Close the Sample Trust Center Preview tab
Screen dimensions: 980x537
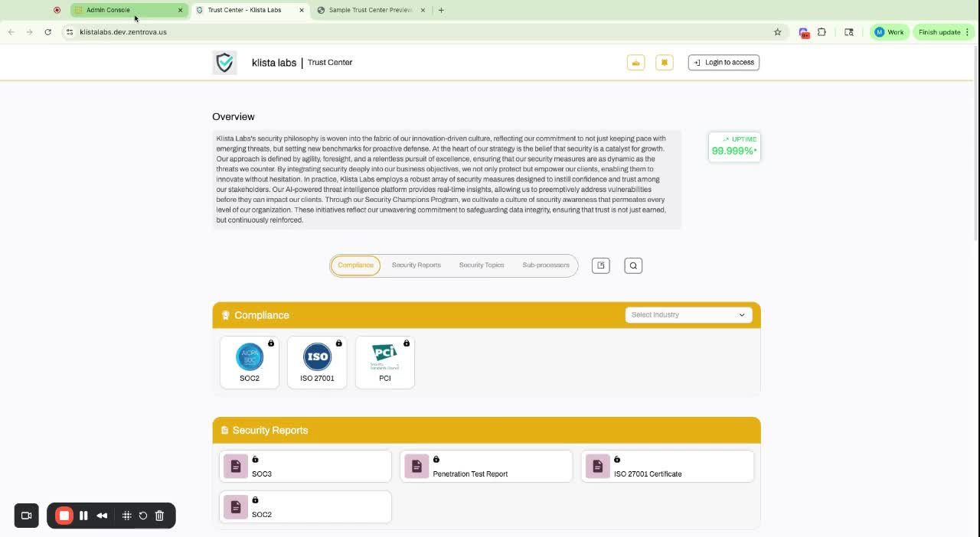pyautogui.click(x=422, y=10)
